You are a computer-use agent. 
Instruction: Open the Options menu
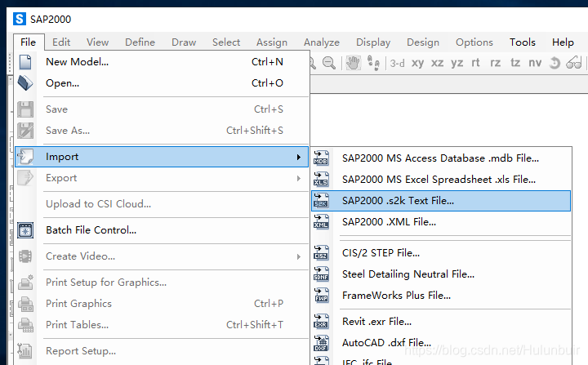coord(474,42)
